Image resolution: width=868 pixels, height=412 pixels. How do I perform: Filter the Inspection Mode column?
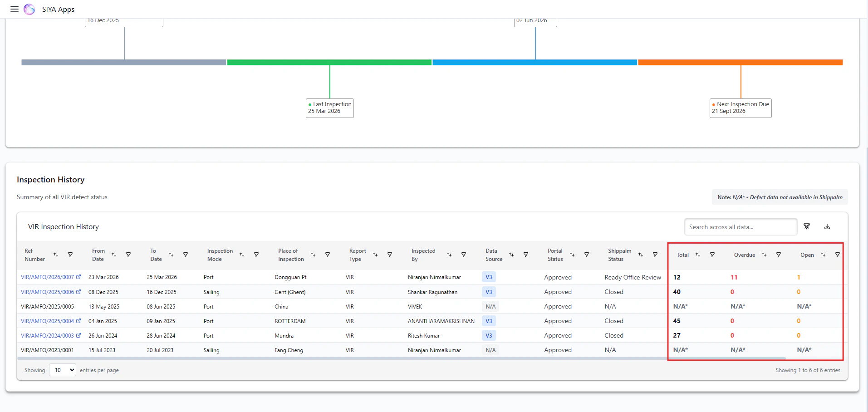tap(256, 255)
